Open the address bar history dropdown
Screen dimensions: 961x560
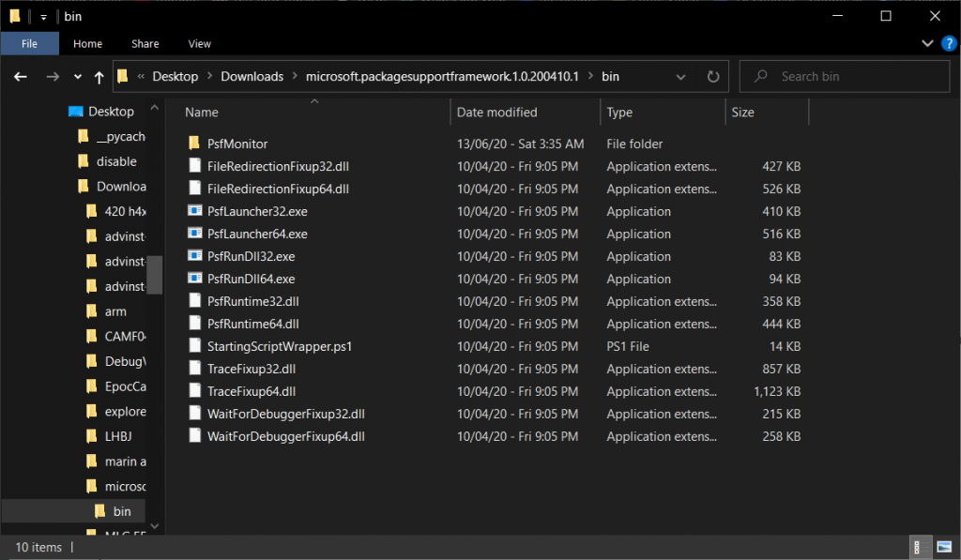(686, 77)
